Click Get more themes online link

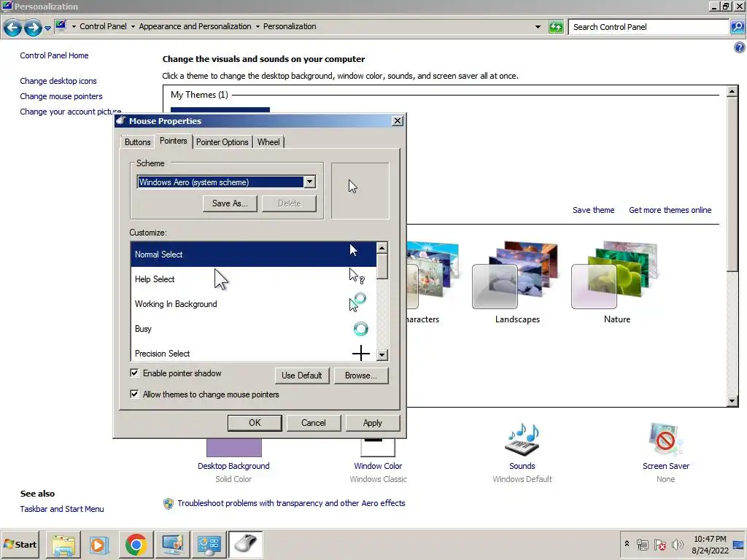pos(670,210)
